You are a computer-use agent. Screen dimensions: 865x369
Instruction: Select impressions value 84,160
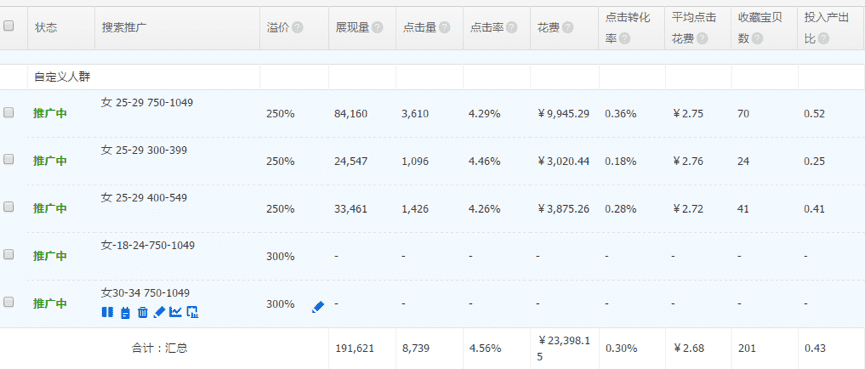pyautogui.click(x=351, y=114)
